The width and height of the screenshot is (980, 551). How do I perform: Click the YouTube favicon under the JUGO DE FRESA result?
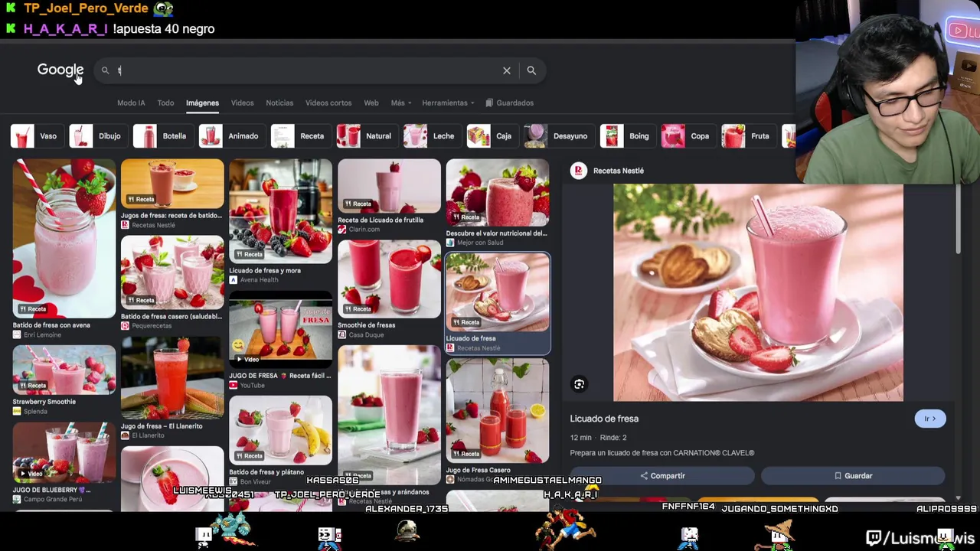pyautogui.click(x=234, y=386)
